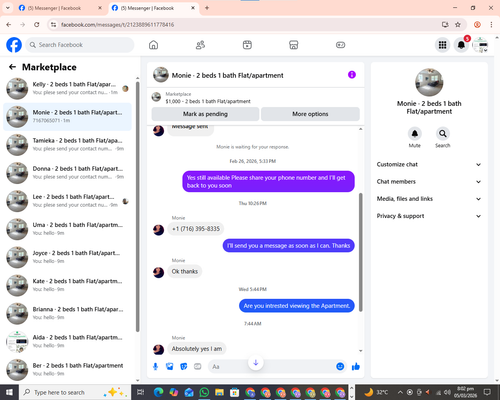500x400 pixels.
Task: Open Brianna's conversation in list
Action: pos(67,314)
